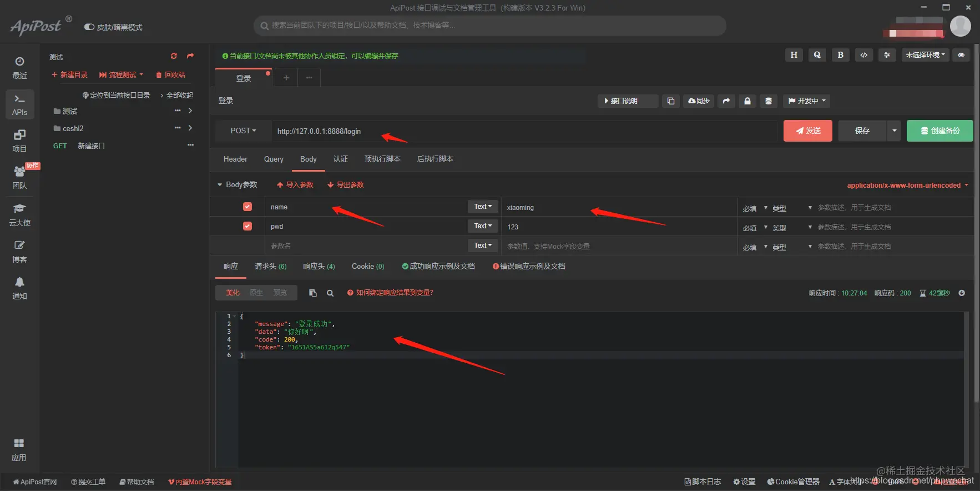Click the share arrow beside 测试 project
The image size is (980, 491).
[190, 56]
